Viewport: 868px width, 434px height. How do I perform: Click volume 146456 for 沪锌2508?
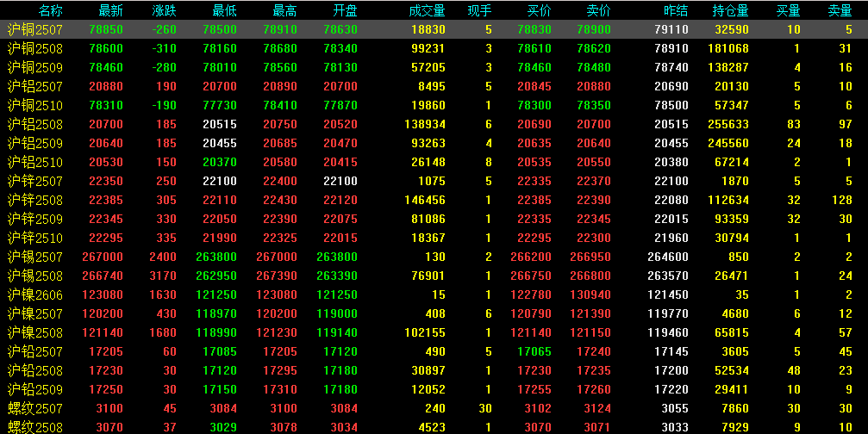[425, 200]
